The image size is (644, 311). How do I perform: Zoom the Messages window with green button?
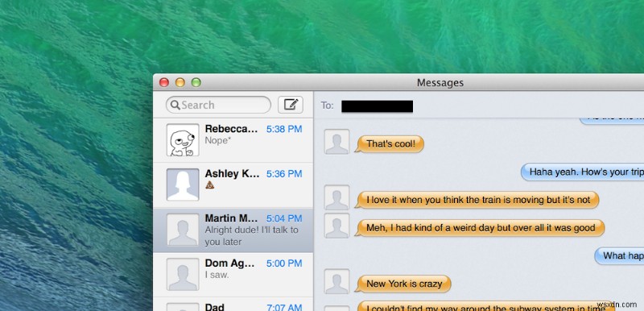196,82
